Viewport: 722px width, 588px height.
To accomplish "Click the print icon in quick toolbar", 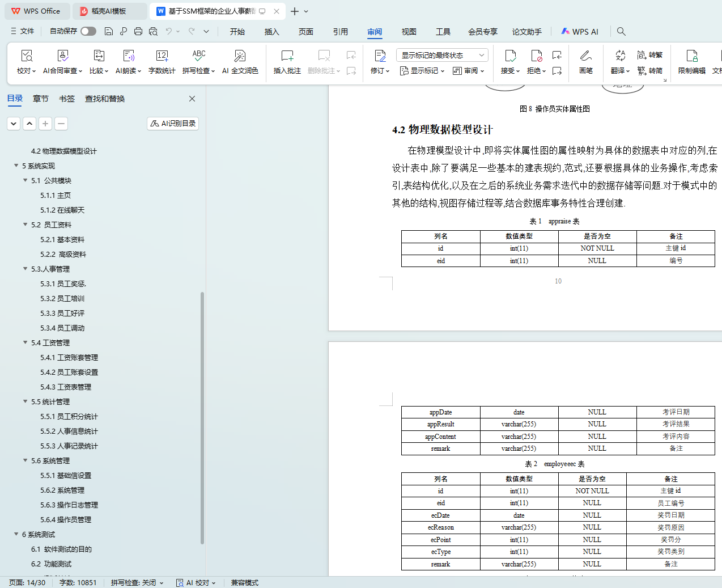I will pos(138,31).
